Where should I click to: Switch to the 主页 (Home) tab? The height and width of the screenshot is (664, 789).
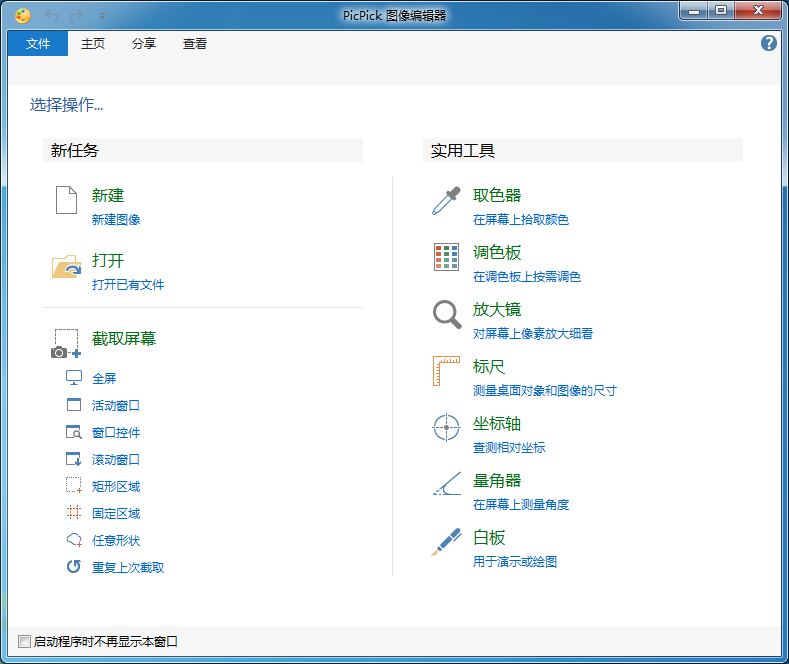tap(93, 44)
